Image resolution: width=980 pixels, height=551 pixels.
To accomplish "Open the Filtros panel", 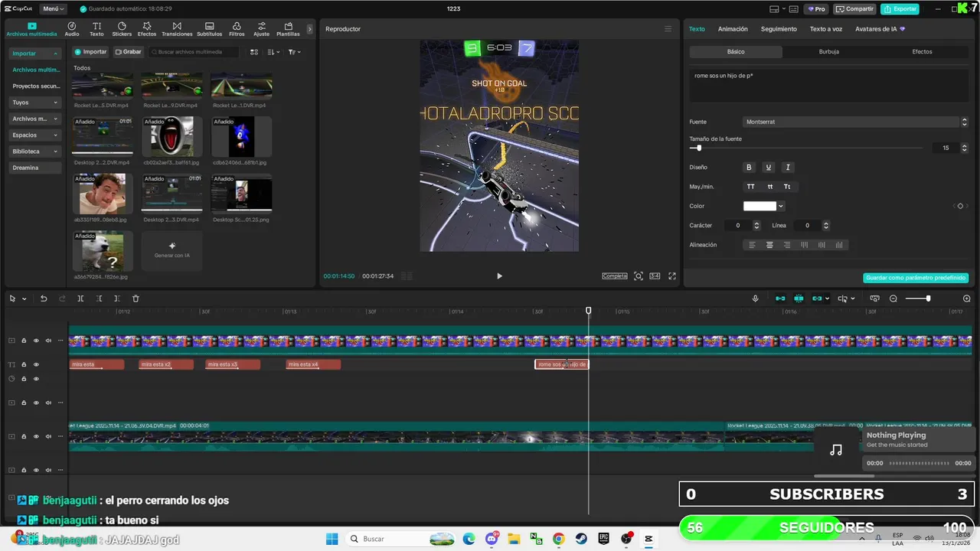I will point(237,29).
